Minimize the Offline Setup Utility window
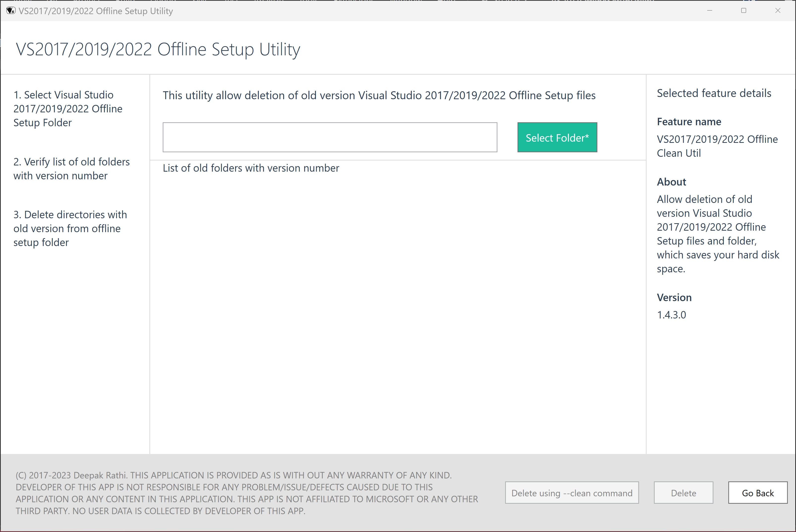The width and height of the screenshot is (796, 532). click(709, 10)
